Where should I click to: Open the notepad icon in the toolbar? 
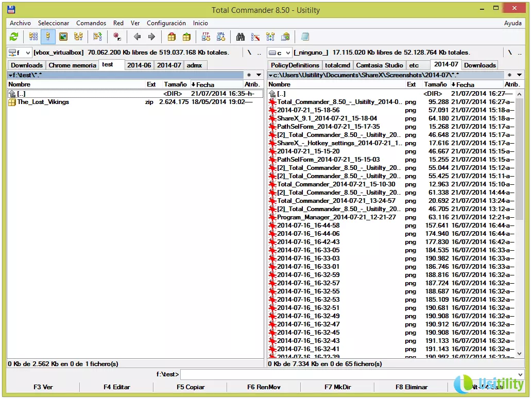pyautogui.click(x=305, y=37)
